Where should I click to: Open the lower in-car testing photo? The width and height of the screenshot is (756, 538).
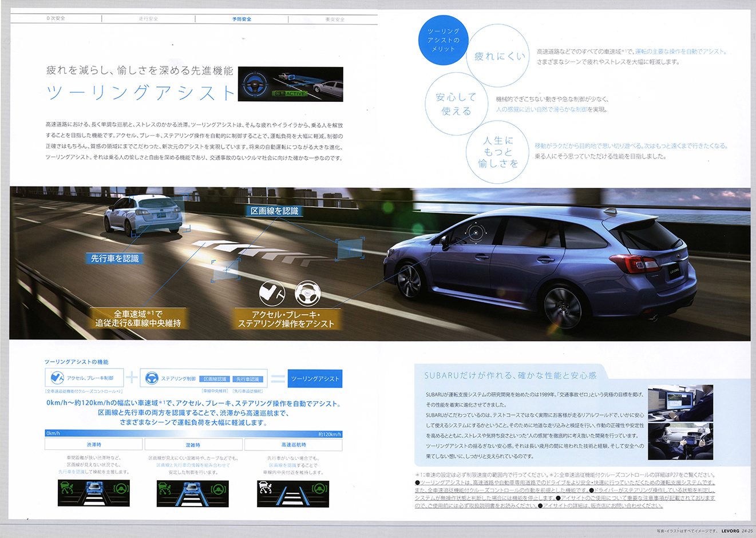(680, 441)
